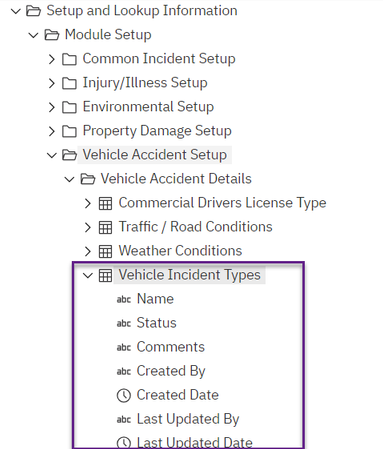Collapse the Setup and Lookup Information chevron
This screenshot has height=449, width=383.
(16, 11)
